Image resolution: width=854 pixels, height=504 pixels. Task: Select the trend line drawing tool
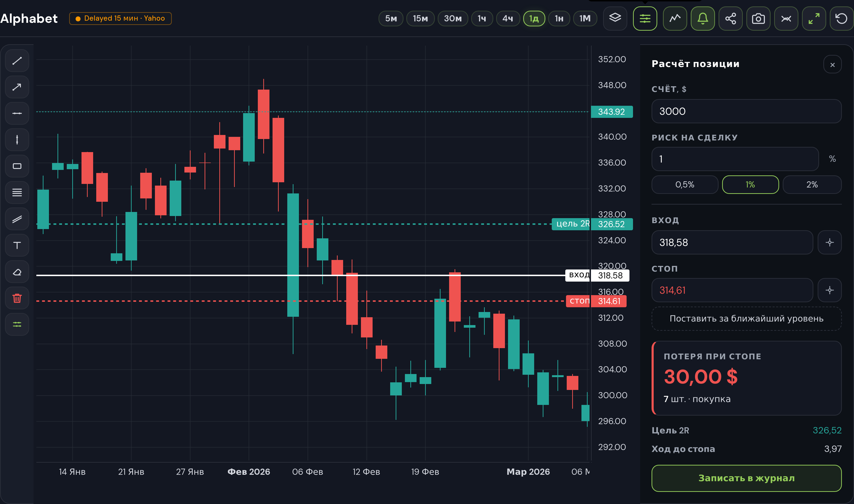tap(17, 61)
